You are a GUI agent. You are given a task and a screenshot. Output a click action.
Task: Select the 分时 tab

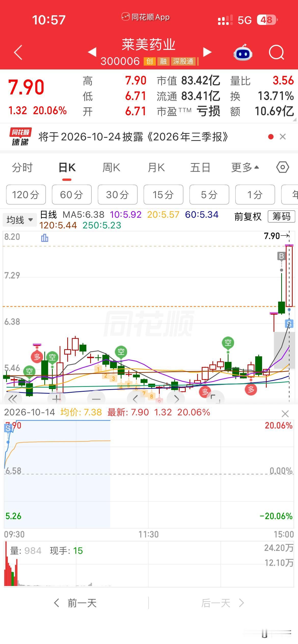click(x=22, y=168)
